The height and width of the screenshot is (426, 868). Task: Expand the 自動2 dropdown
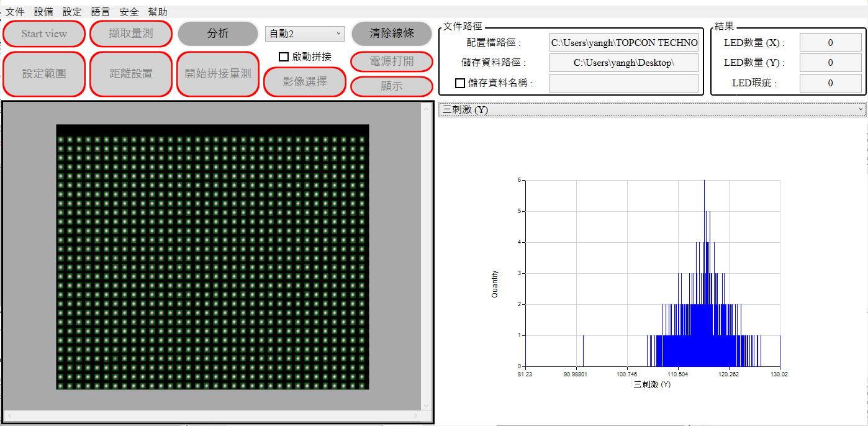[x=305, y=34]
